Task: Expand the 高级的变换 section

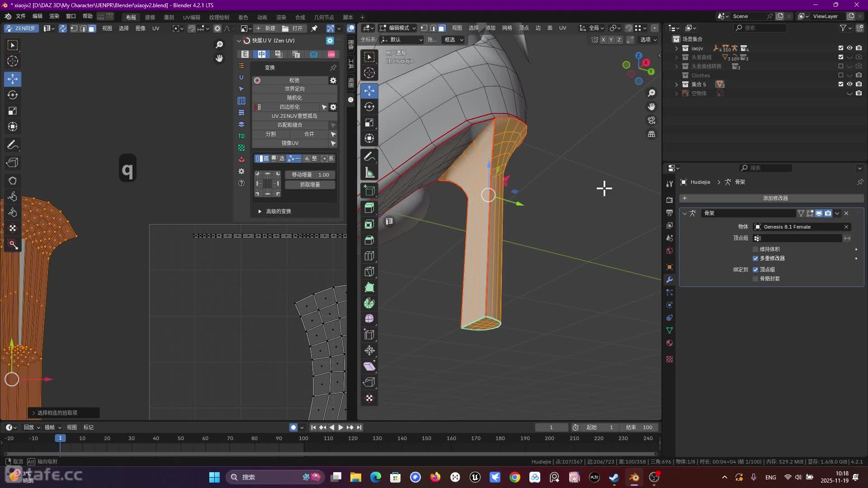Action: (259, 211)
